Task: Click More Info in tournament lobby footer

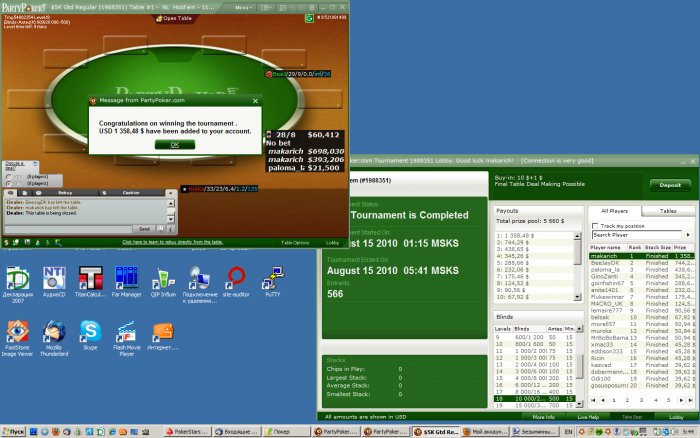Action: click(x=543, y=417)
